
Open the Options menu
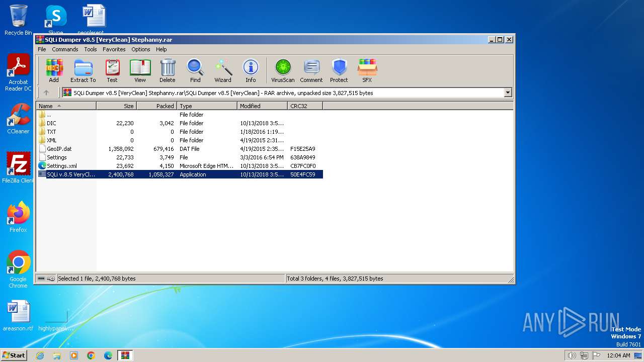coord(141,49)
